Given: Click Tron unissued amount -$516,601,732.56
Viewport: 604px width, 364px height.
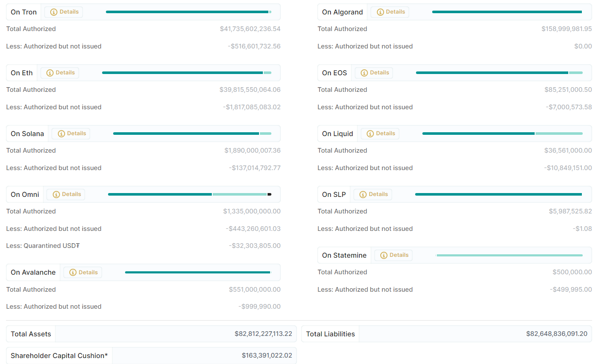Looking at the screenshot, I should [254, 46].
